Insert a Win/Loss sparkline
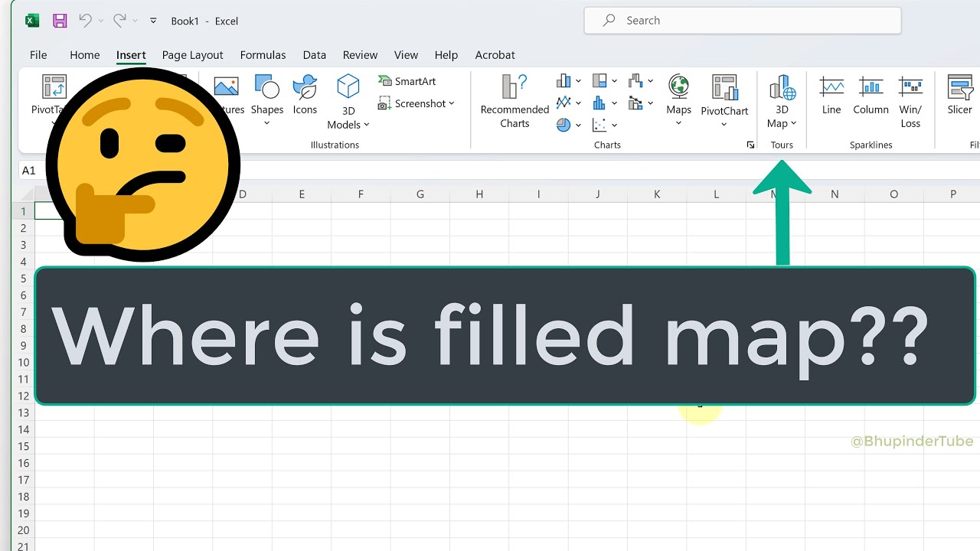The image size is (980, 551). coord(910,101)
